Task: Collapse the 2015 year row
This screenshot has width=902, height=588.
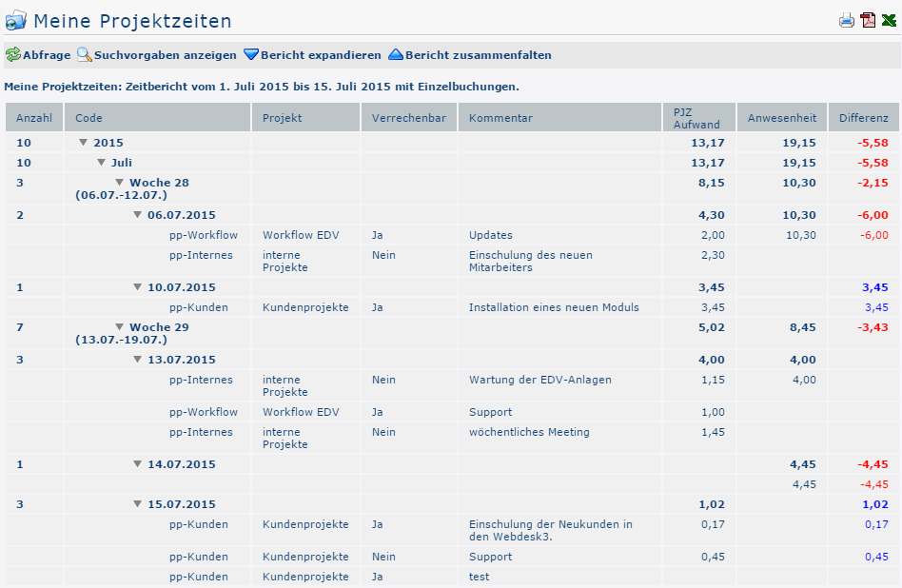Action: coord(84,143)
